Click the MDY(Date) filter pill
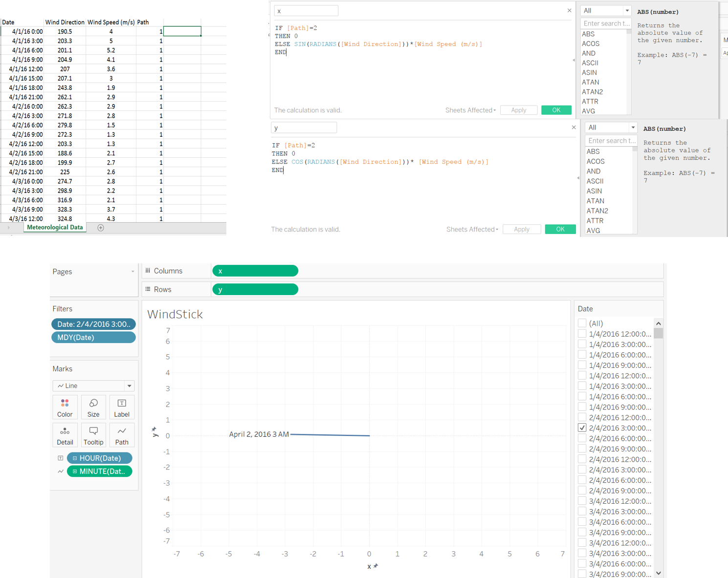Viewport: 728px width, 578px height. [93, 338]
